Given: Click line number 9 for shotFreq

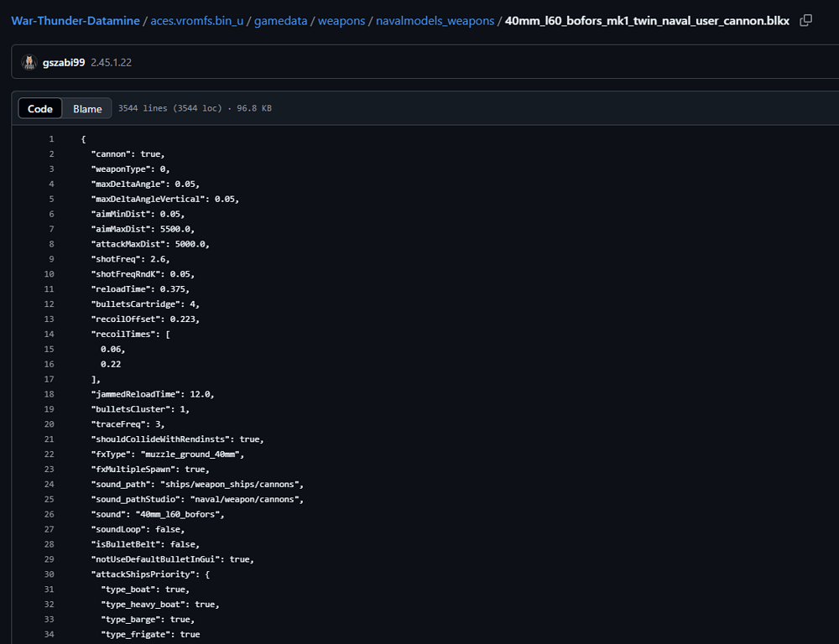Looking at the screenshot, I should 51,259.
